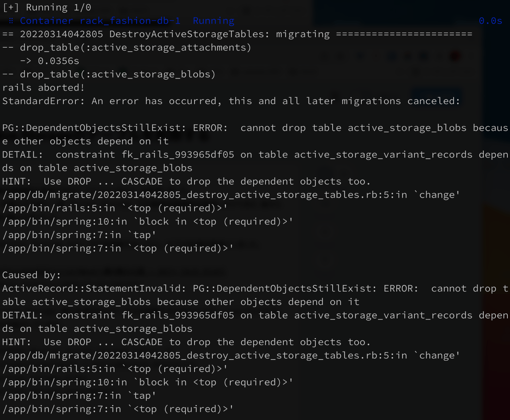Click the spinner symbol before 'Container'
The width and height of the screenshot is (510, 420).
[x=11, y=21]
